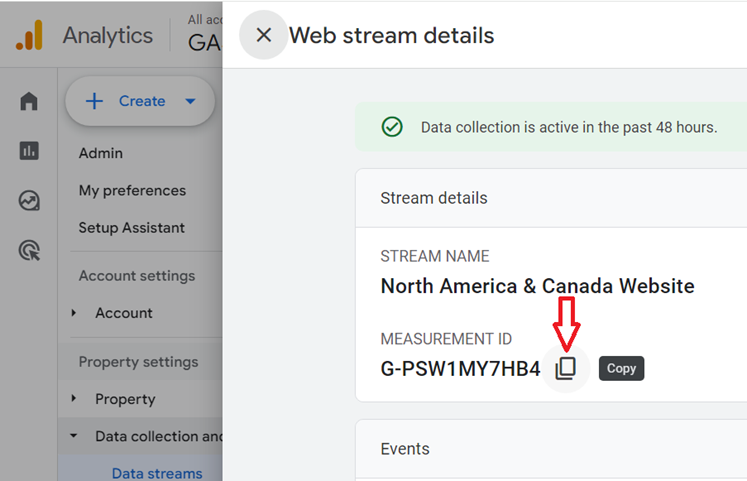The width and height of the screenshot is (747, 481).
Task: Open Admin in the side menu
Action: pyautogui.click(x=101, y=153)
